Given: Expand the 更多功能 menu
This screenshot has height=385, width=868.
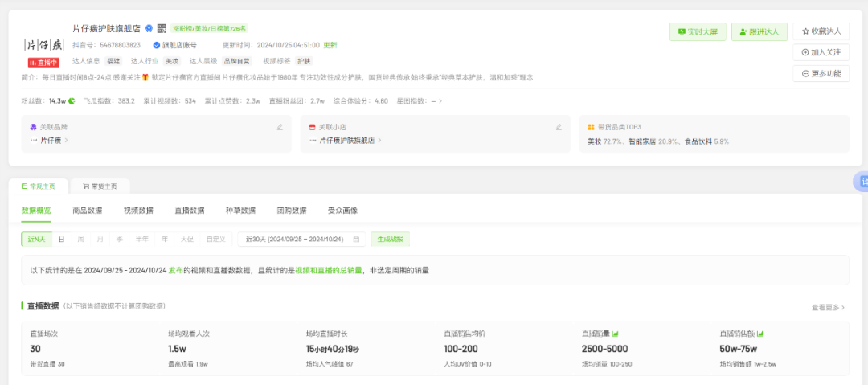Looking at the screenshot, I should coord(821,74).
